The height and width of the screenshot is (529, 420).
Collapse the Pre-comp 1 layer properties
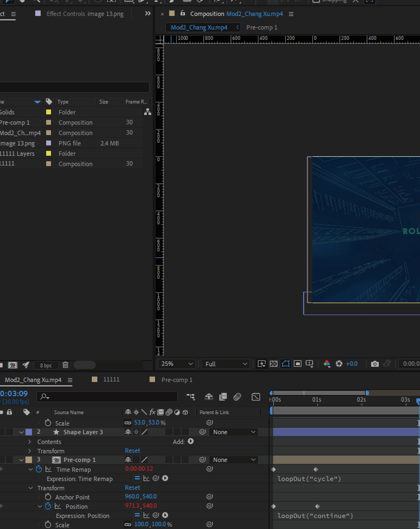pyautogui.click(x=21, y=460)
